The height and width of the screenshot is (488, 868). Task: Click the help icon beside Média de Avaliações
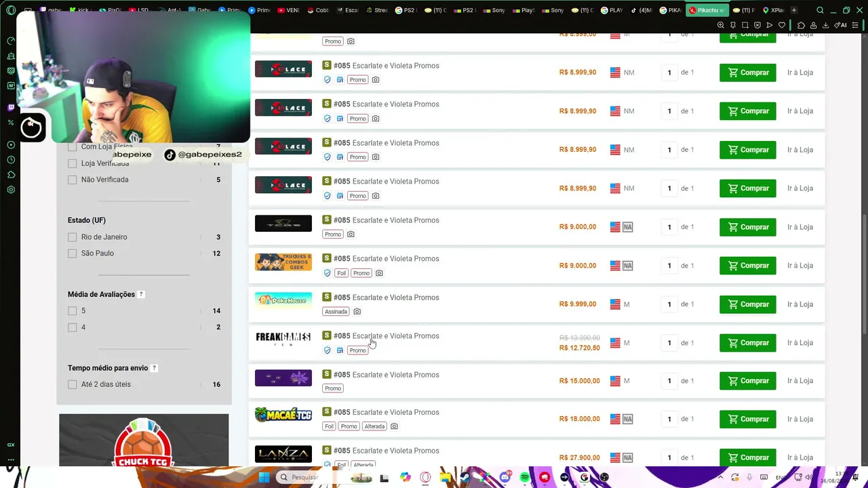tap(141, 294)
